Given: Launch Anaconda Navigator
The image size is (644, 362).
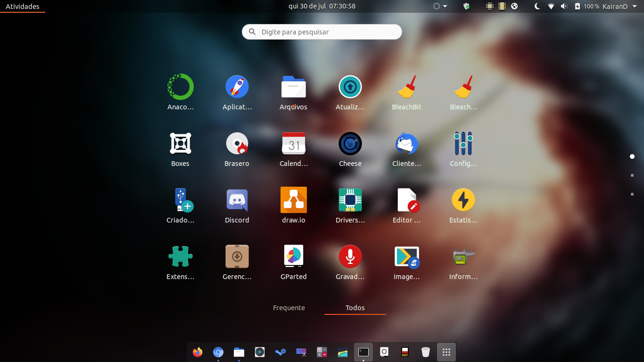Looking at the screenshot, I should tap(180, 87).
